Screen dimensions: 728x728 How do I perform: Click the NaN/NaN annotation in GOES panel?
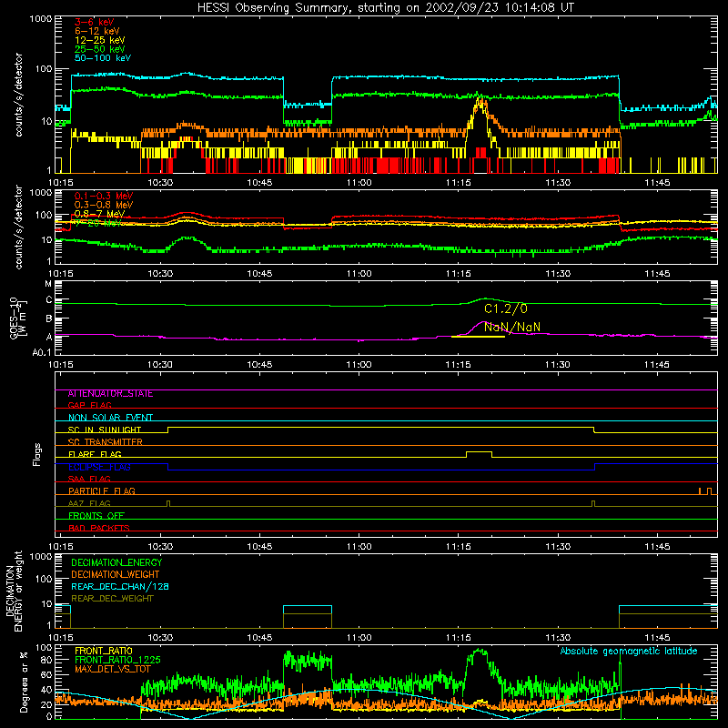click(x=512, y=328)
